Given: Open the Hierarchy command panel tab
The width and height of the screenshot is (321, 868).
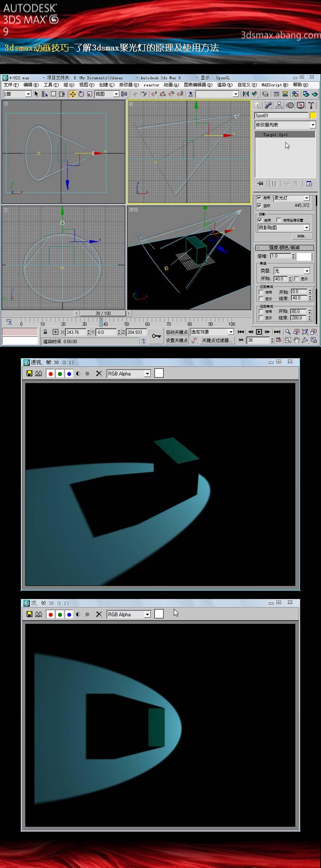Looking at the screenshot, I should point(279,105).
